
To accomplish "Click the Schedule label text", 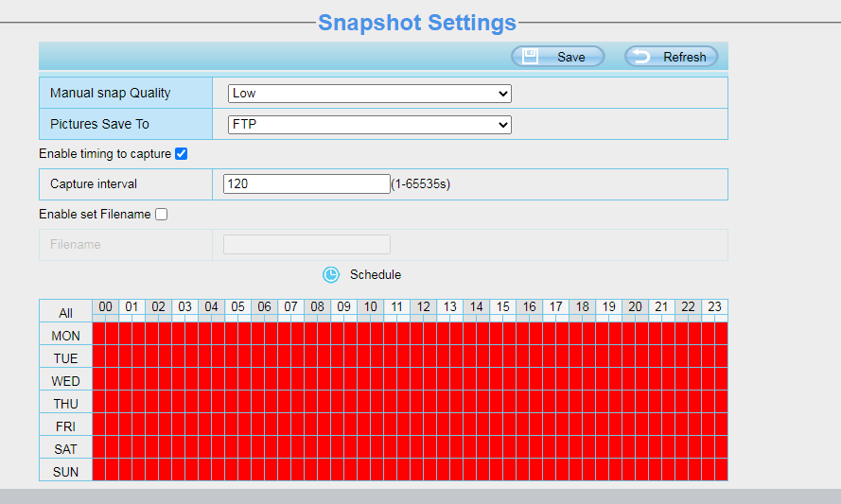I will (x=376, y=275).
